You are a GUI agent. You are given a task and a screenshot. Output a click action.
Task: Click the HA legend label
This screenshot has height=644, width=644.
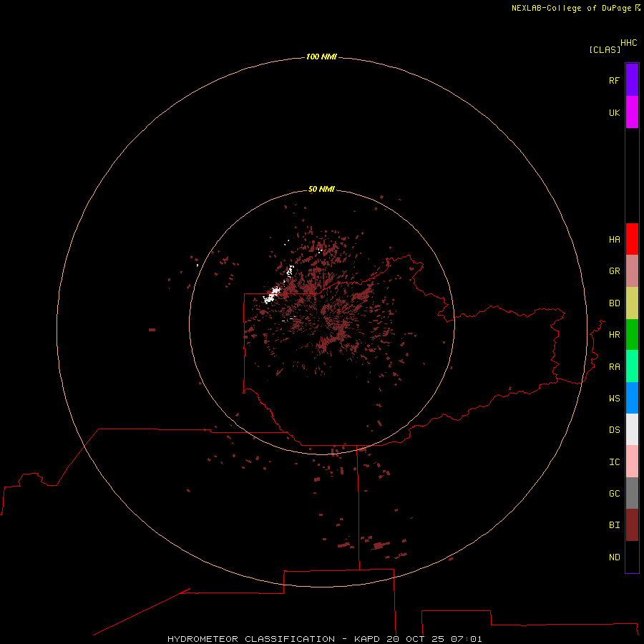[x=614, y=239]
